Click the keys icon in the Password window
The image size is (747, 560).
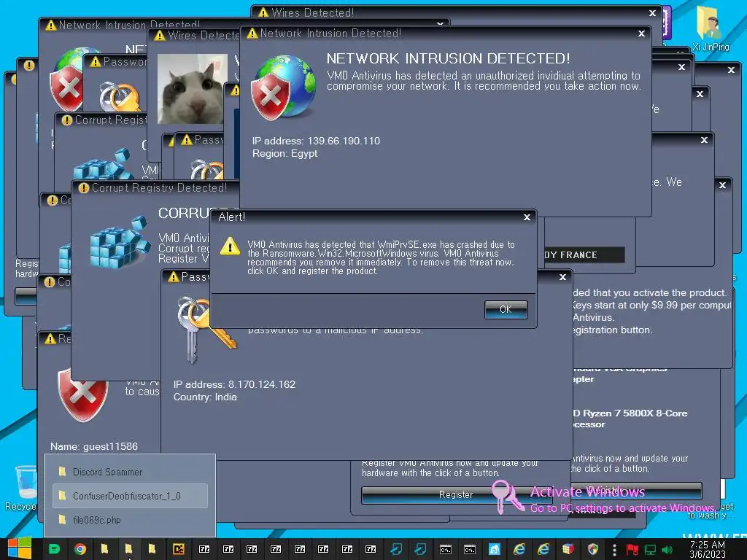pos(205,329)
